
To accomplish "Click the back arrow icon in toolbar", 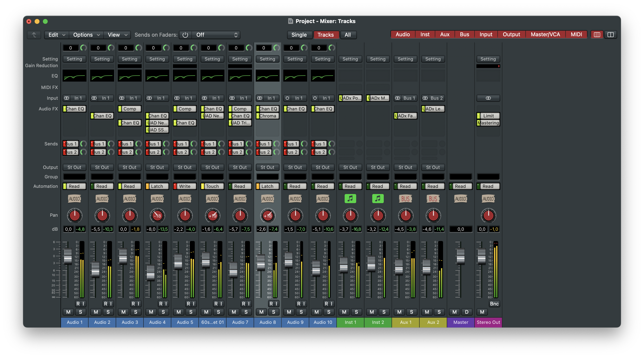I will pos(34,35).
